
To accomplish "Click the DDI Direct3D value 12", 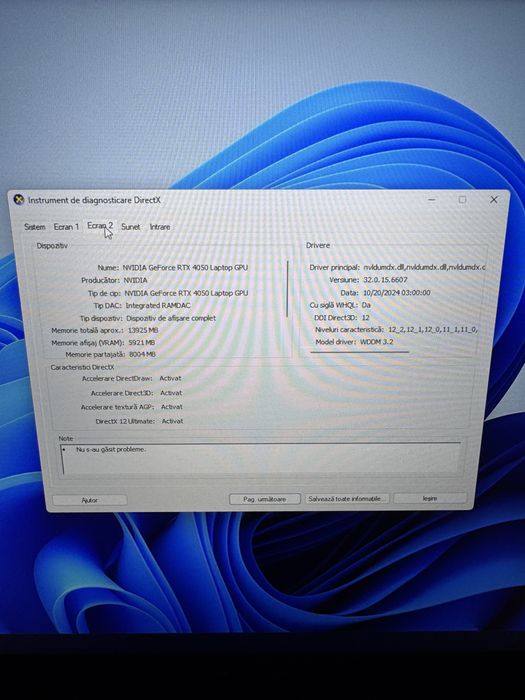I will tap(366, 317).
